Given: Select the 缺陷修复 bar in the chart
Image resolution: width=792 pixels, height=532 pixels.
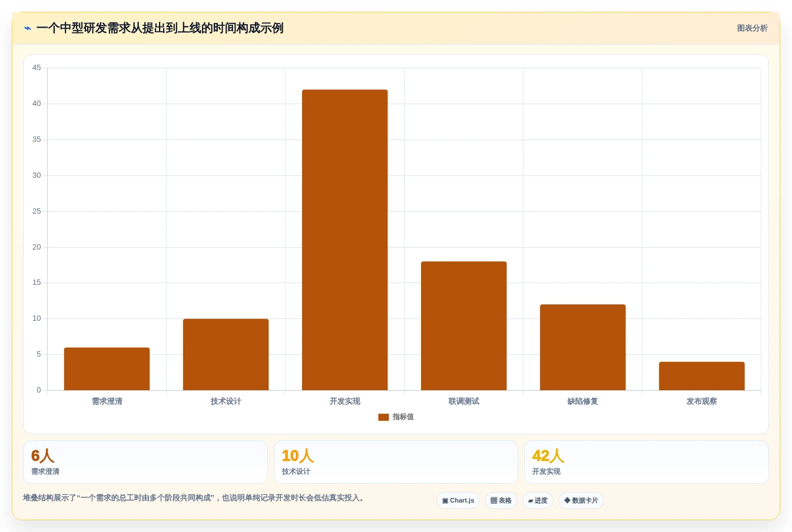Looking at the screenshot, I should click(x=582, y=347).
